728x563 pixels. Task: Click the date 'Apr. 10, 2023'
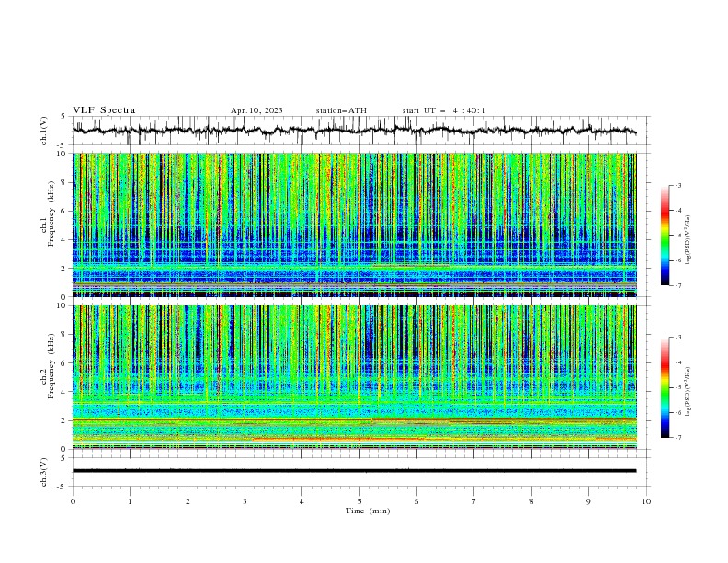point(256,110)
